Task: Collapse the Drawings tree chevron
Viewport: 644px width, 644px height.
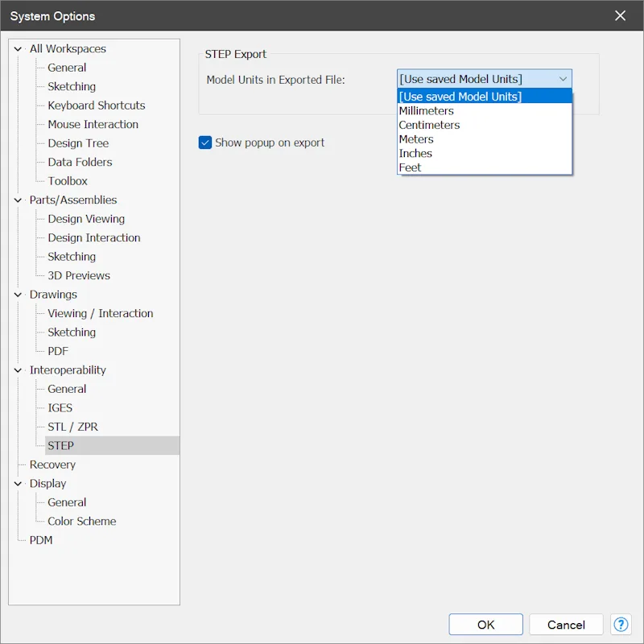Action: (18, 295)
